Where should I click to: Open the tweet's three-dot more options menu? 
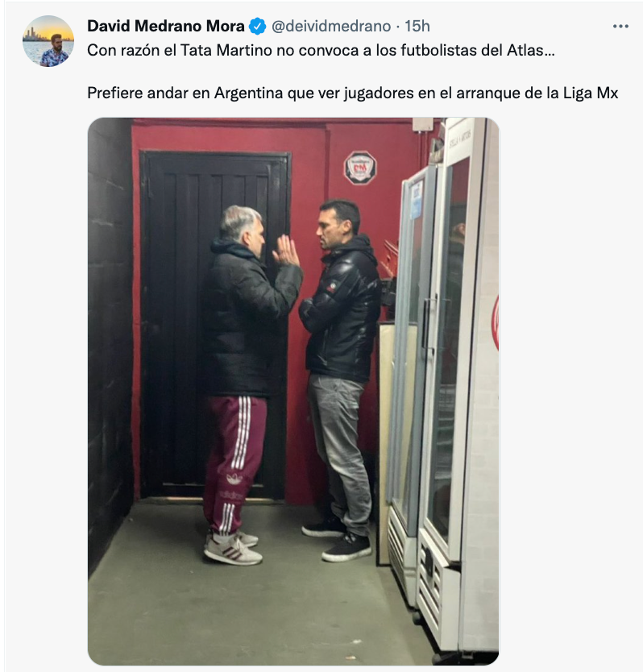tap(620, 27)
